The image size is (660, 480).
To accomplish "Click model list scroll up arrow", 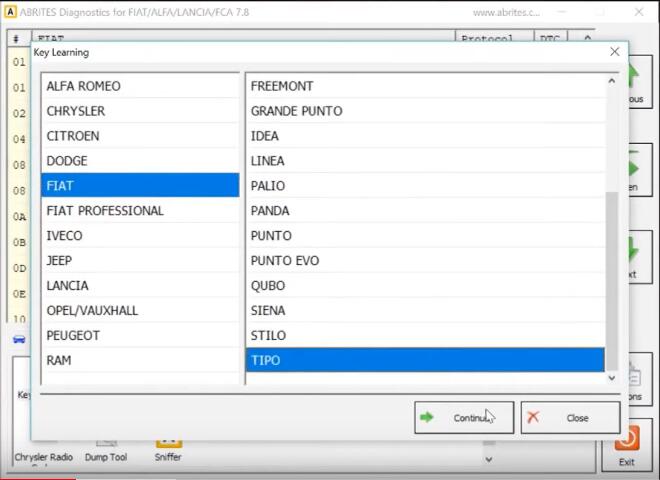I will [612, 81].
